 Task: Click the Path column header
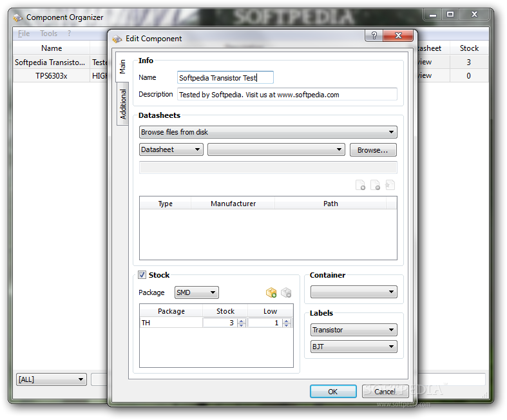pyautogui.click(x=330, y=204)
